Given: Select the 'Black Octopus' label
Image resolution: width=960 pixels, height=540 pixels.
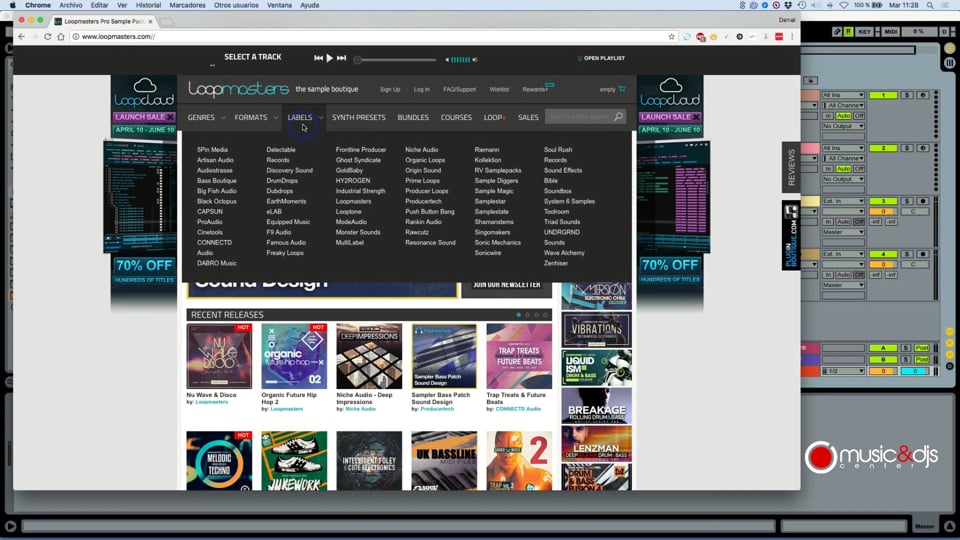Looking at the screenshot, I should 217,201.
